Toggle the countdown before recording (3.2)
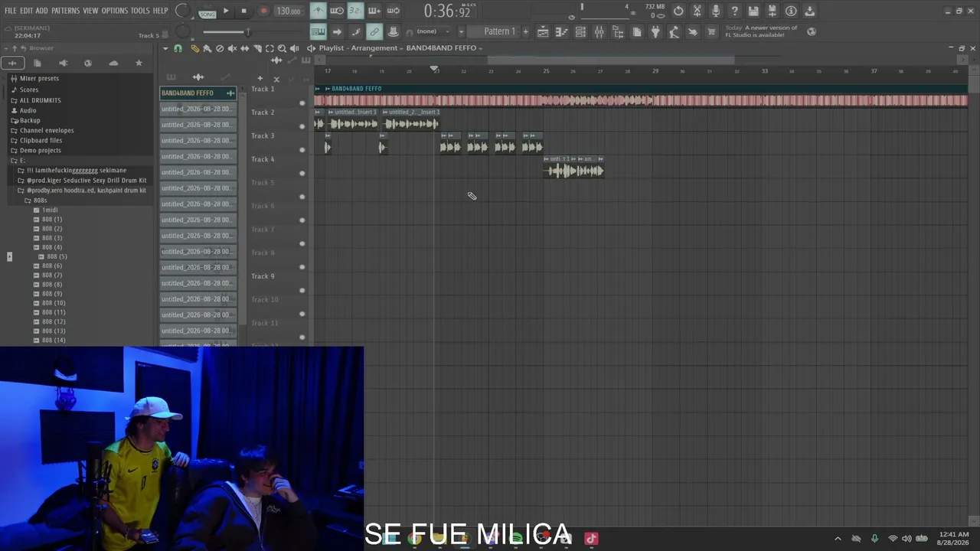980x551 pixels. (x=355, y=11)
